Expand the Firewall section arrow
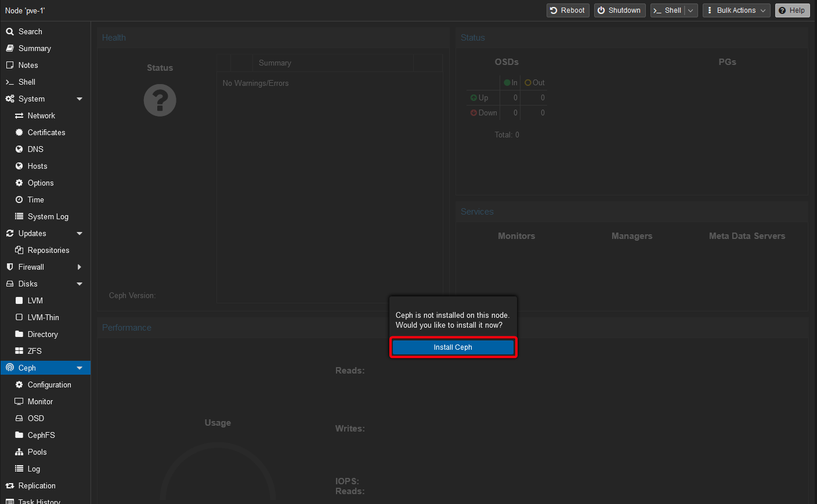This screenshot has height=504, width=817. click(x=81, y=267)
